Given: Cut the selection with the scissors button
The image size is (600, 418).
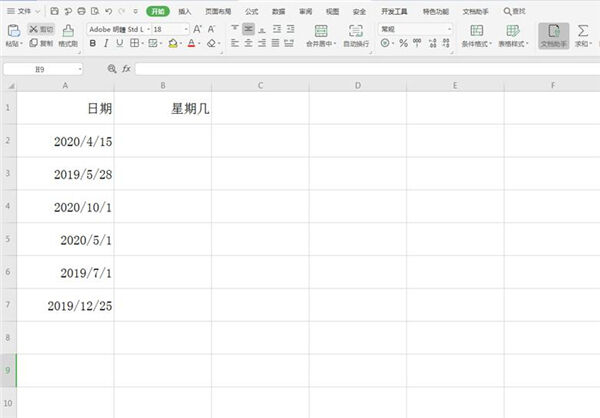Looking at the screenshot, I should pos(41,29).
